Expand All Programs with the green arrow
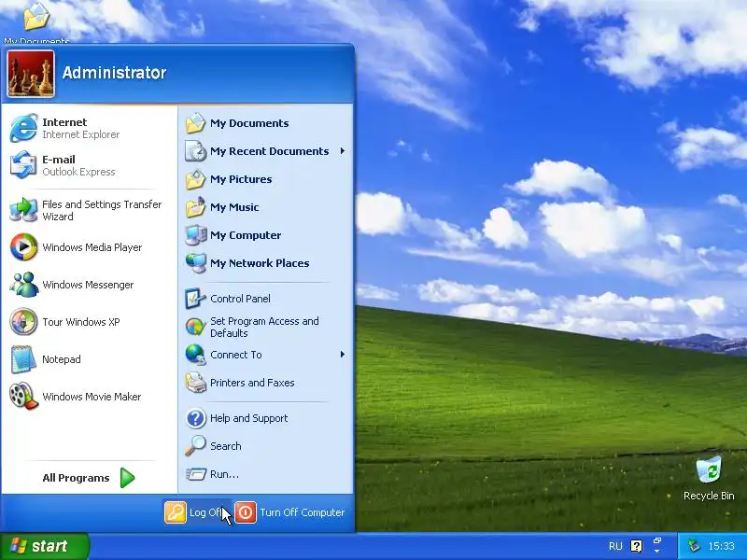Viewport: 747px width, 560px height. [127, 478]
